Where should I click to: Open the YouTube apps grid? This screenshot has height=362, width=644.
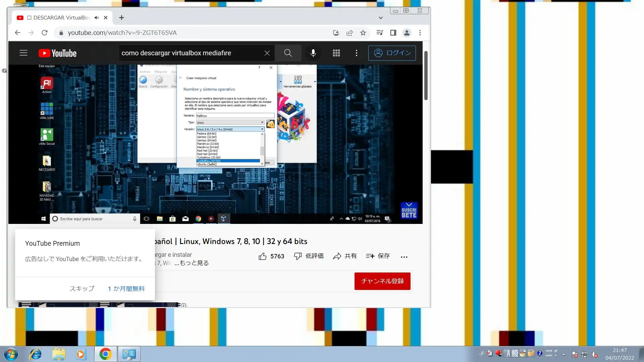pyautogui.click(x=336, y=53)
